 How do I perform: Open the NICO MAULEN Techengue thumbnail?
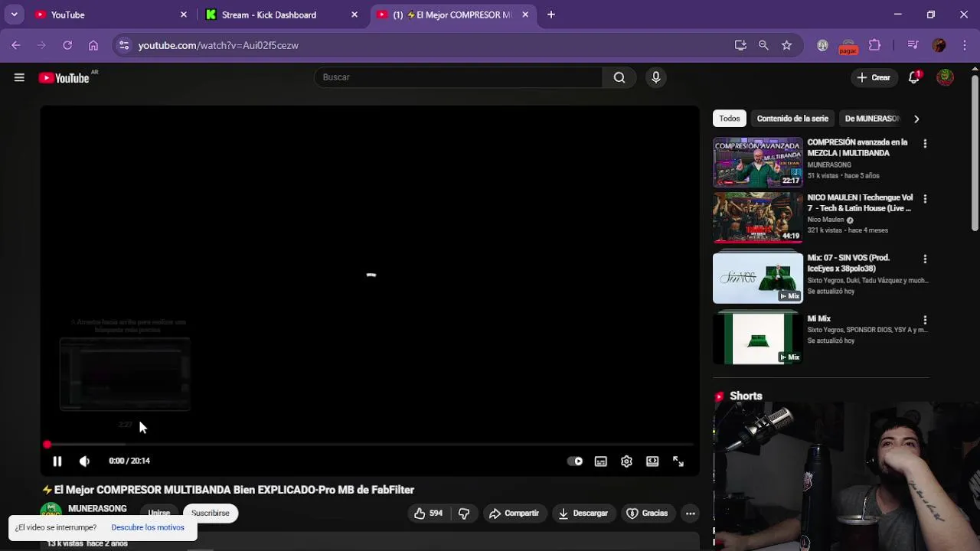click(758, 217)
